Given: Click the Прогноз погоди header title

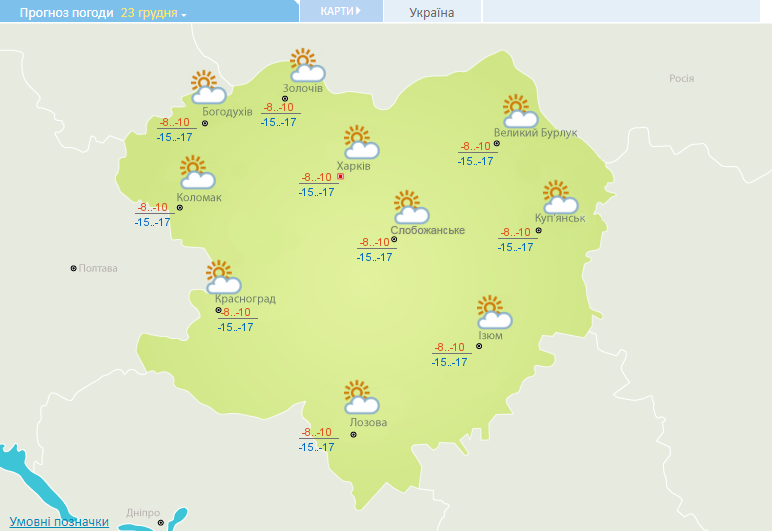Looking at the screenshot, I should (x=59, y=13).
